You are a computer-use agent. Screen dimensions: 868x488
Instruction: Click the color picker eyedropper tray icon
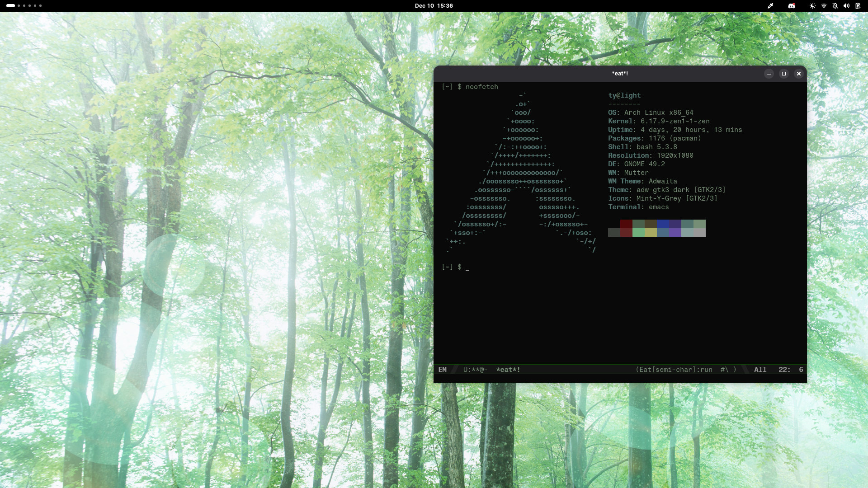770,6
